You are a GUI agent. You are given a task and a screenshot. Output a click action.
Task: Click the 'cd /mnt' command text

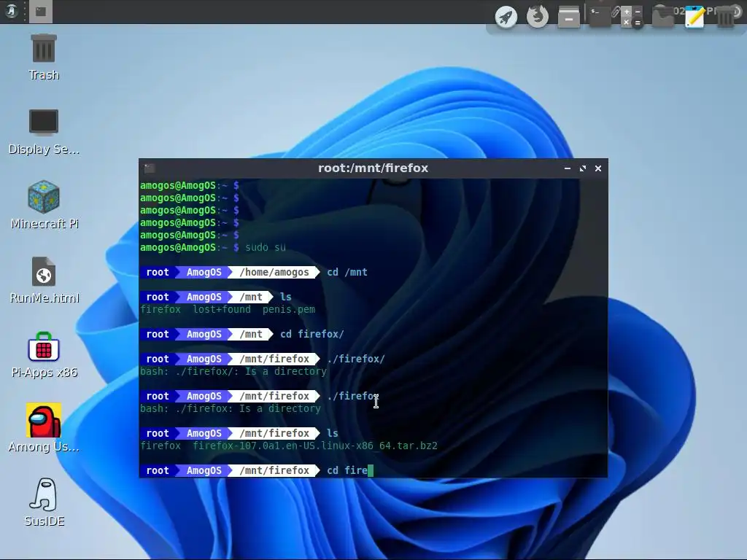pyautogui.click(x=347, y=273)
